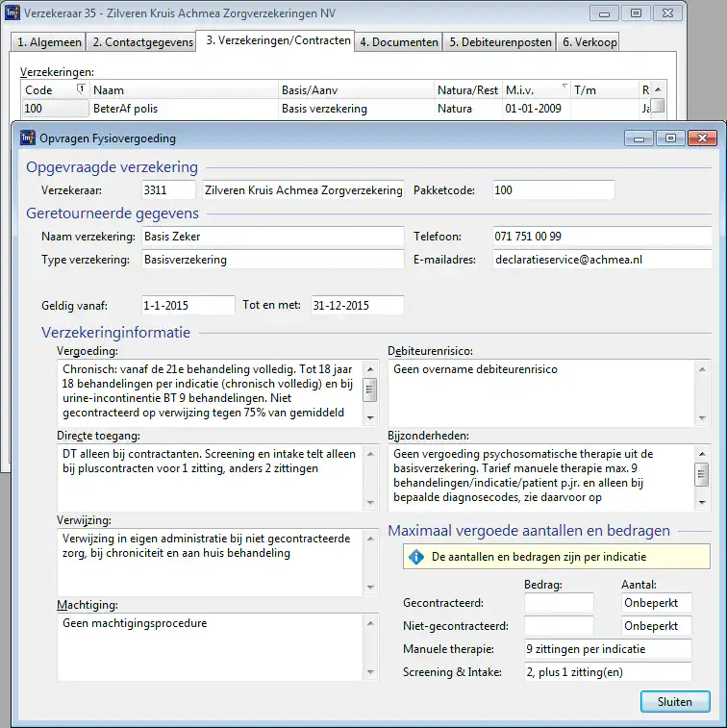The height and width of the screenshot is (728, 727).
Task: Open the 1. Algemeen tab
Action: pyautogui.click(x=48, y=42)
